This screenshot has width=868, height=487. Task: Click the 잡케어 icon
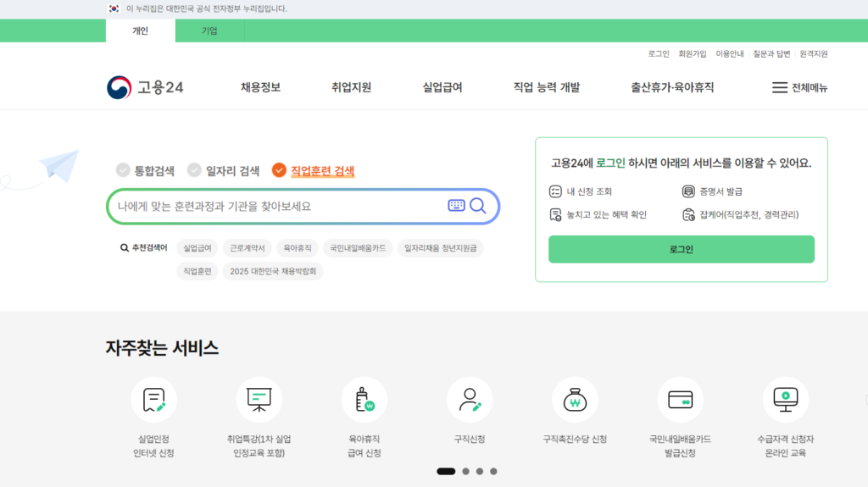coord(688,215)
